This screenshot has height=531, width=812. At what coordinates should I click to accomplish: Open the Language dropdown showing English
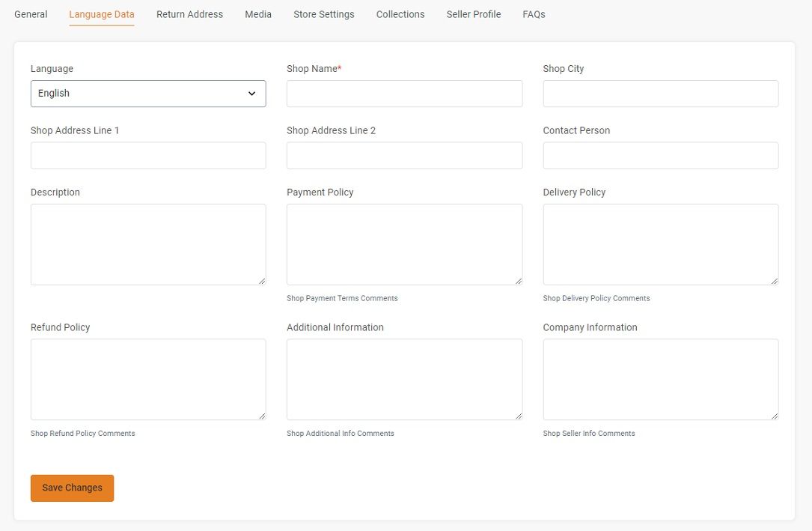click(x=148, y=94)
